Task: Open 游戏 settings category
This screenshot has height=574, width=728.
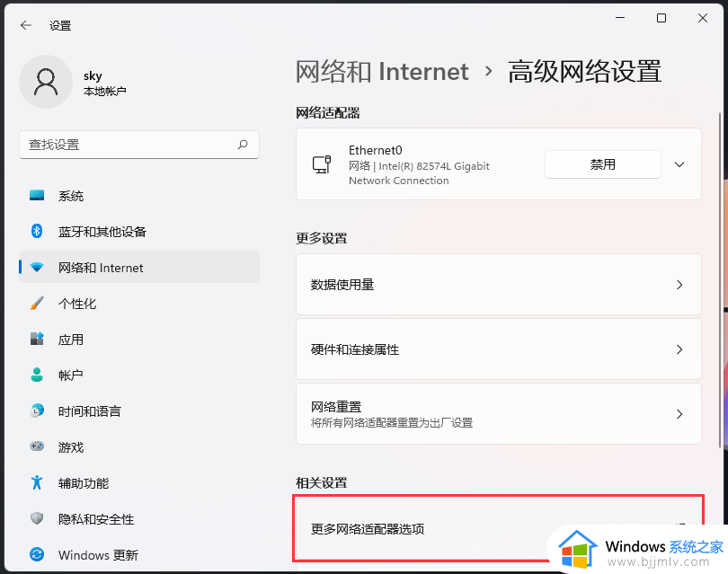Action: [138, 446]
